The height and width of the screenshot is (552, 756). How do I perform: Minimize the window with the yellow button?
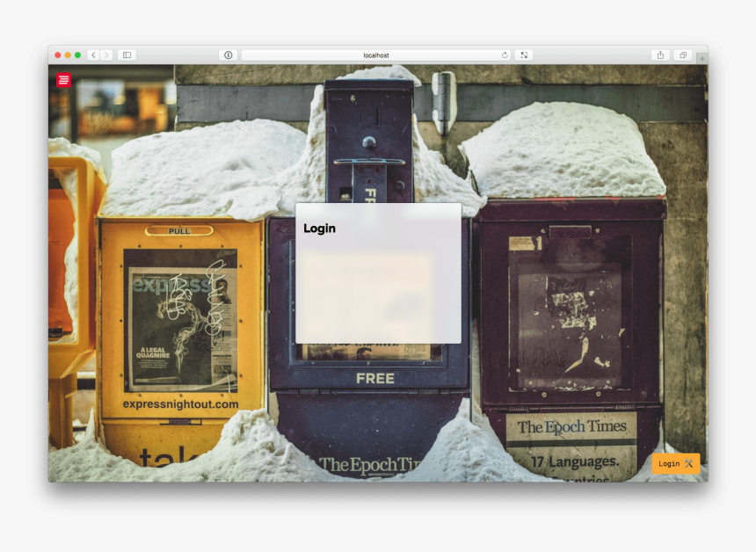point(68,55)
